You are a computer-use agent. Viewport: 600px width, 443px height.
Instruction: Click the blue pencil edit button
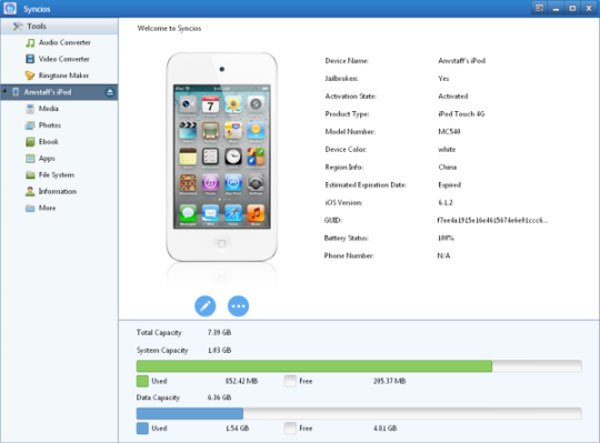pos(205,306)
